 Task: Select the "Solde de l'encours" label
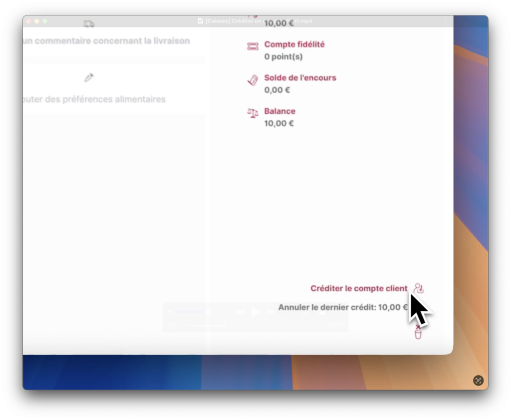tap(300, 78)
